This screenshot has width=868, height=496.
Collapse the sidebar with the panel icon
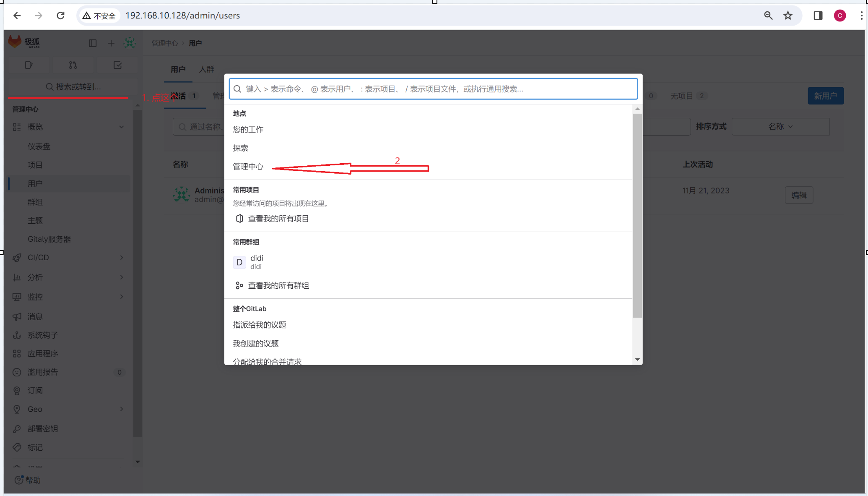93,43
